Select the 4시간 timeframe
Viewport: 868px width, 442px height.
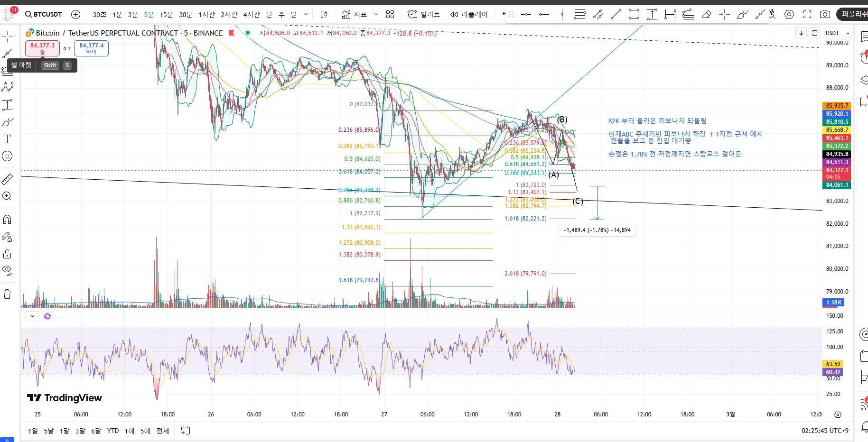(252, 15)
